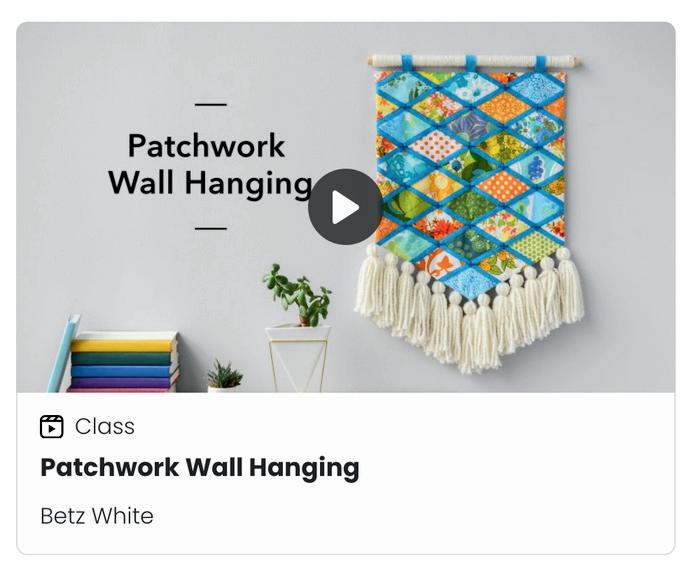The width and height of the screenshot is (696, 574).
Task: Open instructor Betz White's name link
Action: [x=97, y=516]
